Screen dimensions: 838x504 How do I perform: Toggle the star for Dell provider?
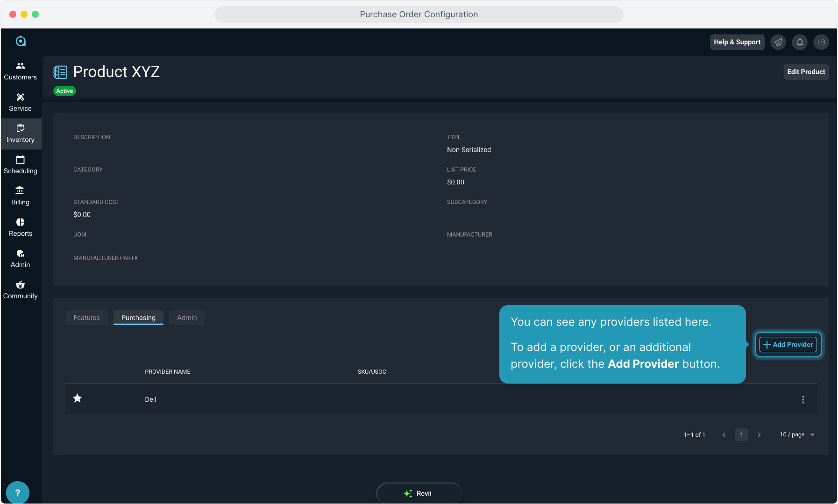(78, 399)
